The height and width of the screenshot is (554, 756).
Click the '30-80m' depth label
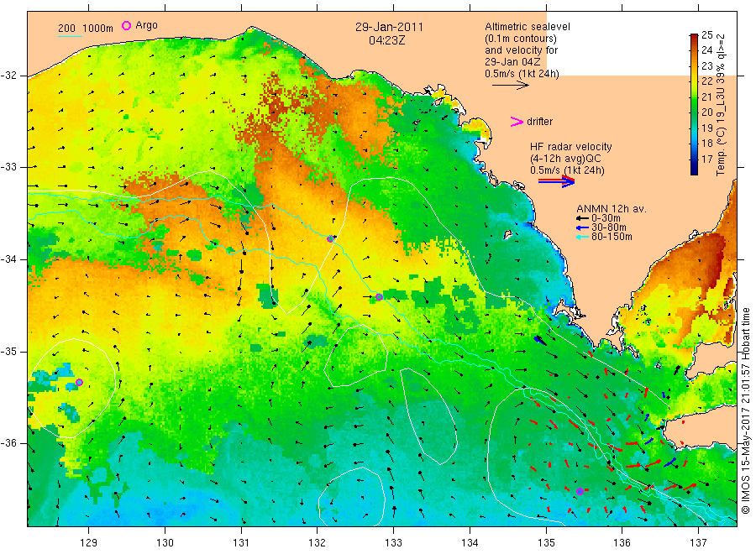click(609, 227)
